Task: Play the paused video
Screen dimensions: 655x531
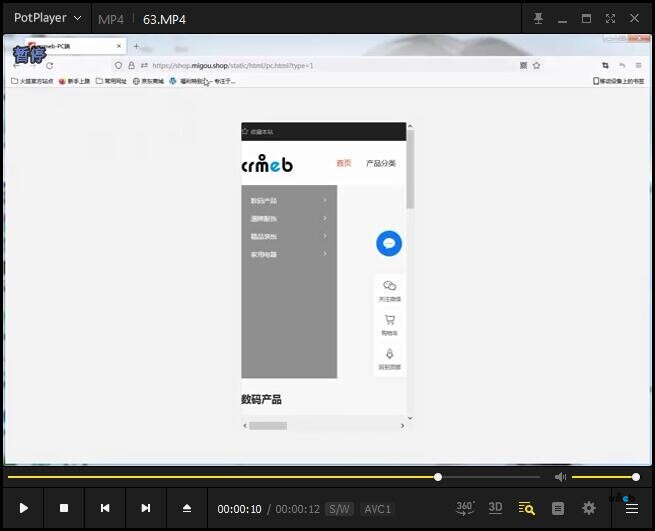Action: tap(24, 508)
